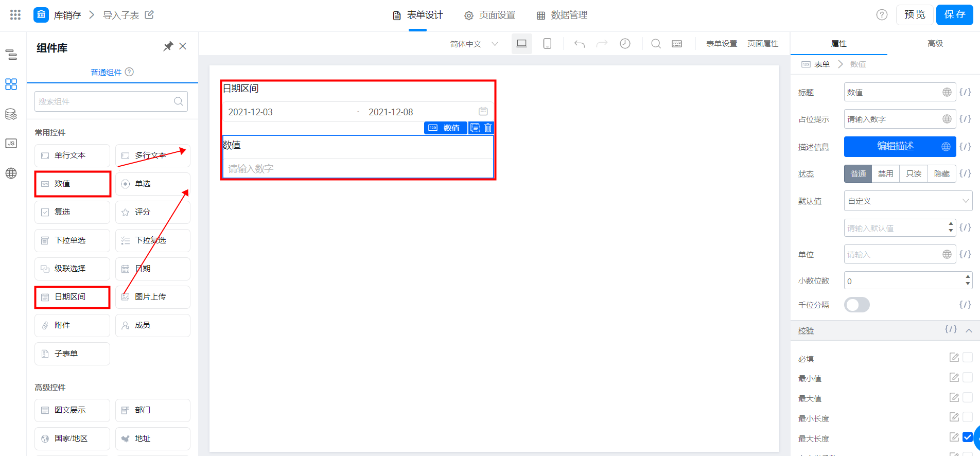The width and height of the screenshot is (980, 456).
Task: Check the 最小长度 checkbox
Action: 968,417
